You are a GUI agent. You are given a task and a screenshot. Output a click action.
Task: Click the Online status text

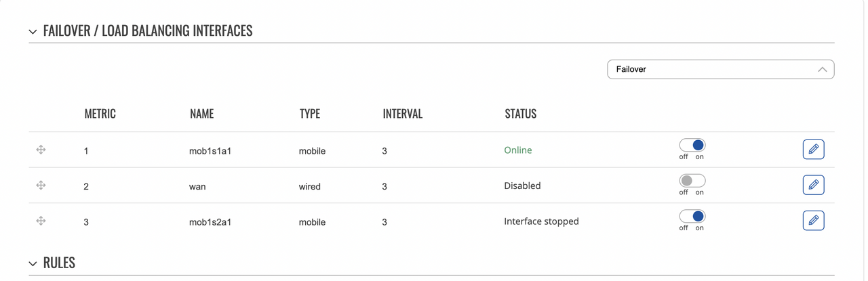coord(518,150)
